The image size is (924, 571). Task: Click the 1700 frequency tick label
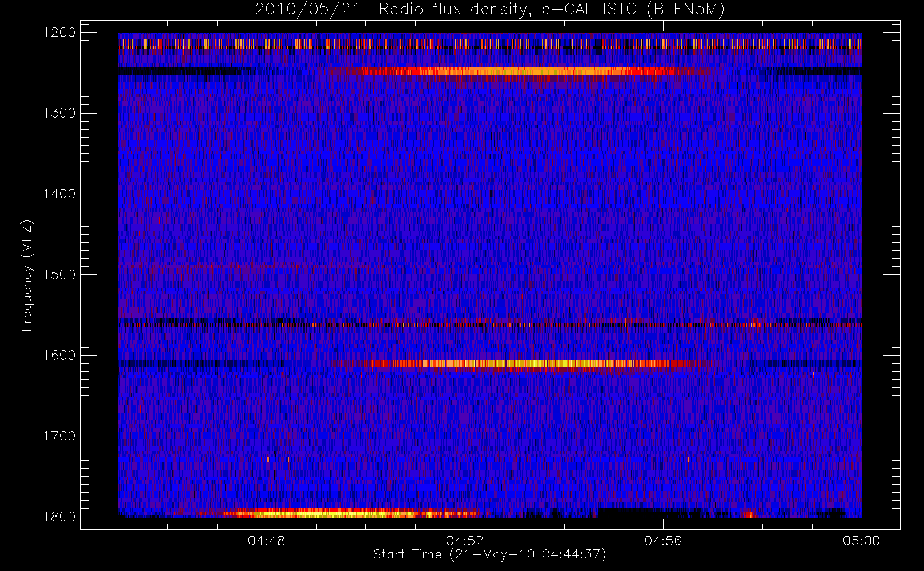click(59, 436)
